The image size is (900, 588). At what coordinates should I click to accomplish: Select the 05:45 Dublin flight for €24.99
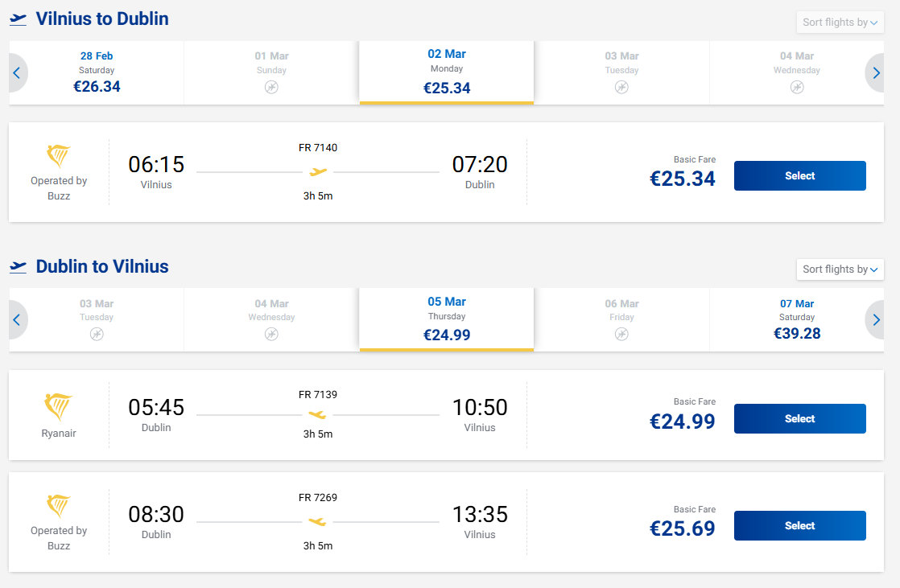(x=799, y=419)
